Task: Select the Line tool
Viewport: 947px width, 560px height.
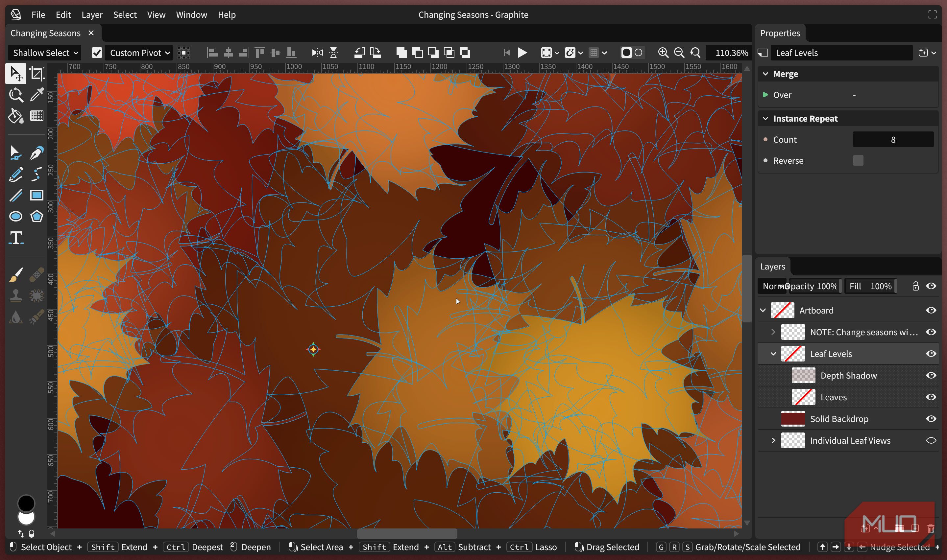Action: coord(15,195)
